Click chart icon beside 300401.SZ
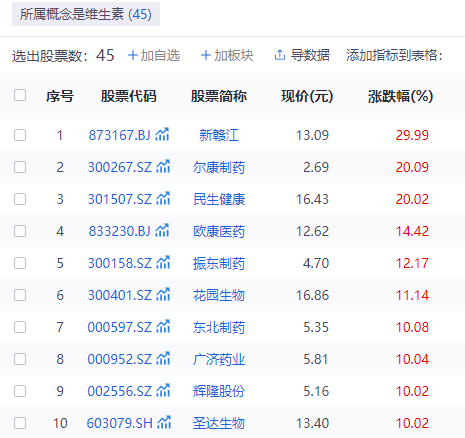The image size is (465, 438). pyautogui.click(x=163, y=295)
